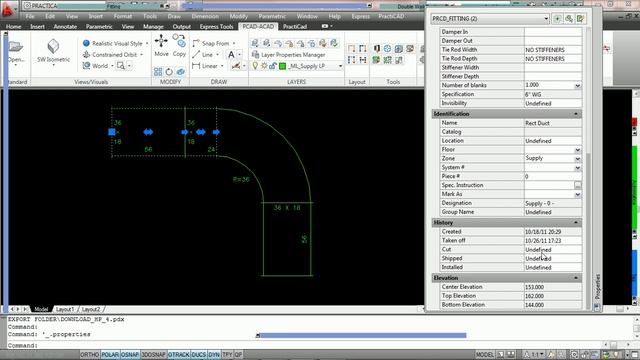Toggle ORTHO mode in status bar
The image size is (640, 360).
[x=89, y=355]
